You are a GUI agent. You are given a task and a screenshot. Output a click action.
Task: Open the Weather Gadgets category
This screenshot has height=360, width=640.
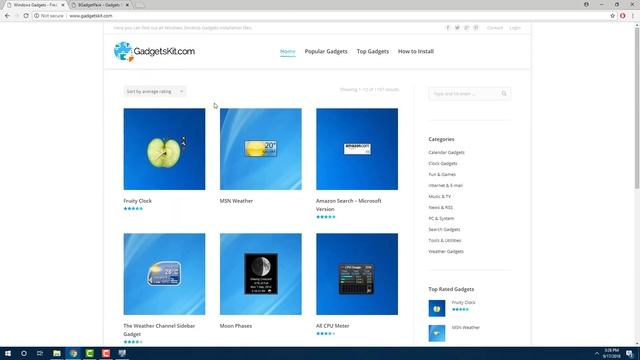pos(446,251)
